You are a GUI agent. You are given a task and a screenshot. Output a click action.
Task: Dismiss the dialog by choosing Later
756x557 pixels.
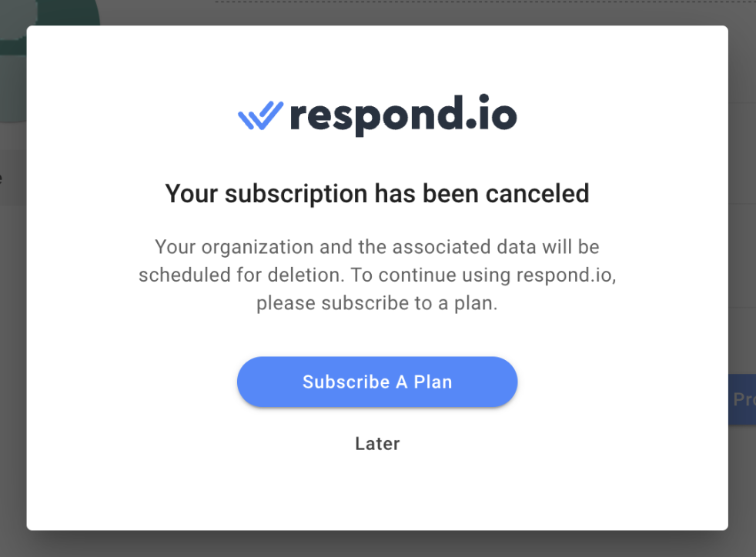coord(377,444)
